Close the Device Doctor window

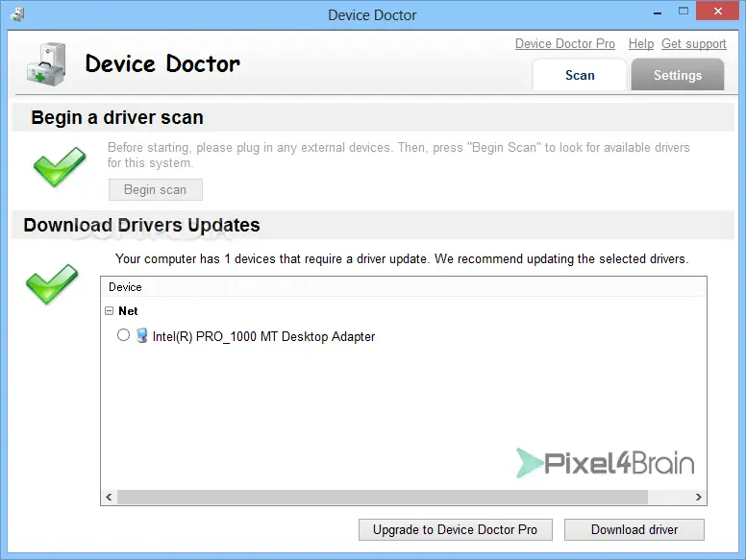pyautogui.click(x=718, y=12)
